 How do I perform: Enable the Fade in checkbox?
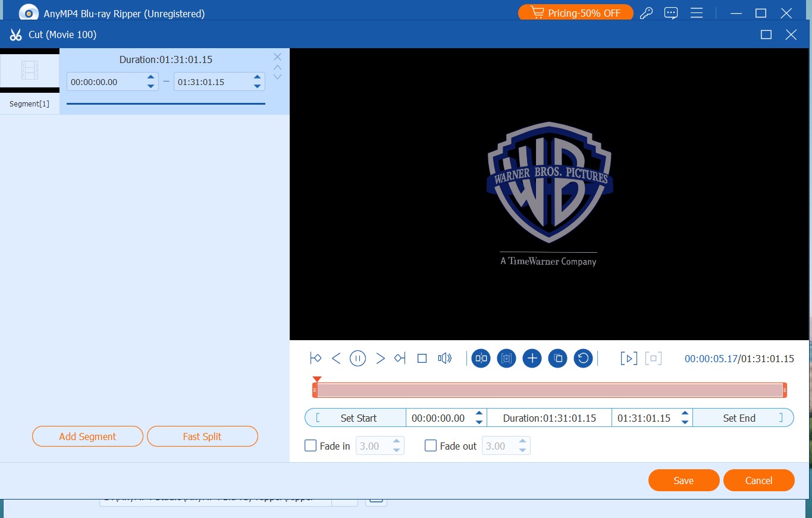[x=310, y=445]
